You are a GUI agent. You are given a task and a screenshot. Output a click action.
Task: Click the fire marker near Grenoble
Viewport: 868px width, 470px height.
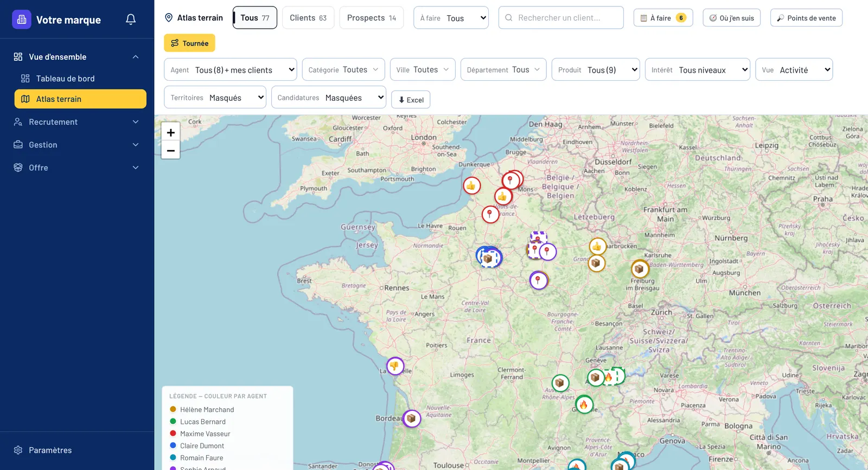[x=584, y=404]
